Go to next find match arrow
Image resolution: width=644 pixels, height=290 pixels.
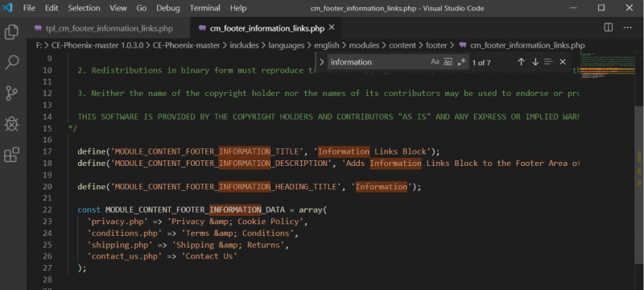535,62
